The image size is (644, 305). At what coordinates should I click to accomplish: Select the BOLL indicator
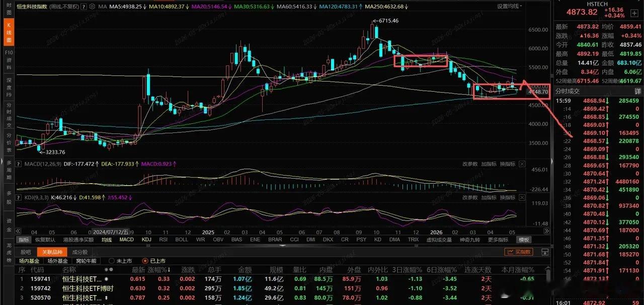click(182, 240)
